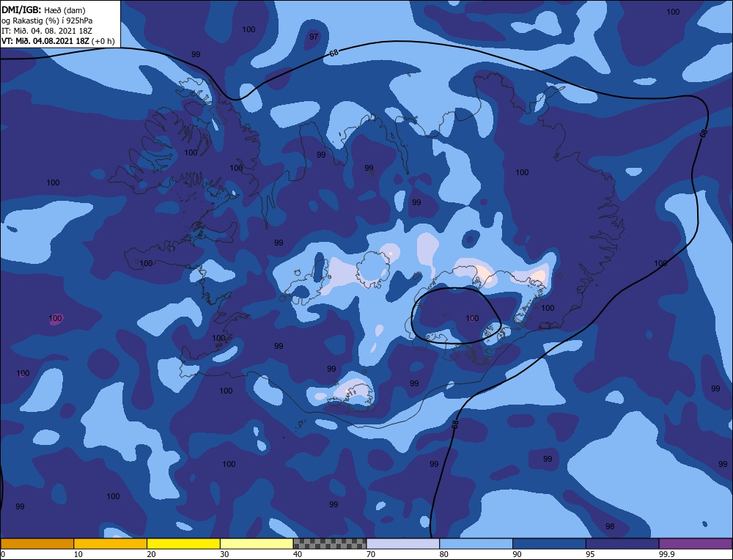The width and height of the screenshot is (733, 560).
Task: Select the 'IT: Mið. 04. 08. 2021 18Z' line
Action: click(47, 31)
